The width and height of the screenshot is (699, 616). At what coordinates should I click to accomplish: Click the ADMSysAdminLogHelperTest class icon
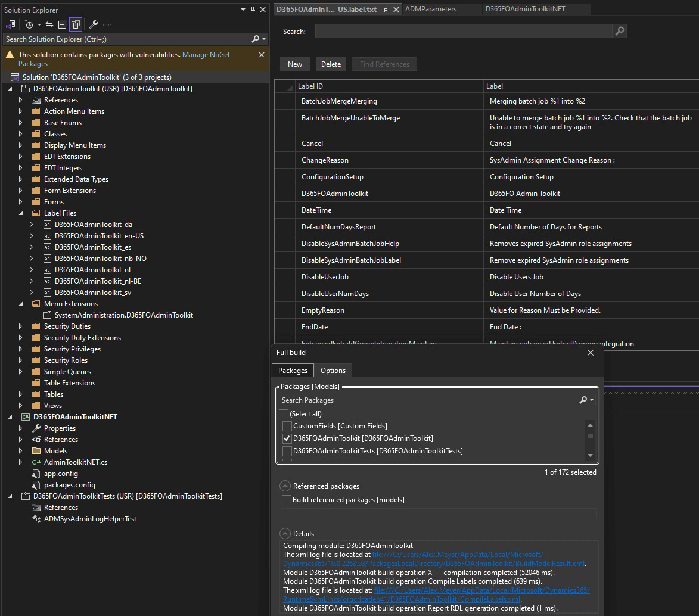click(x=36, y=519)
